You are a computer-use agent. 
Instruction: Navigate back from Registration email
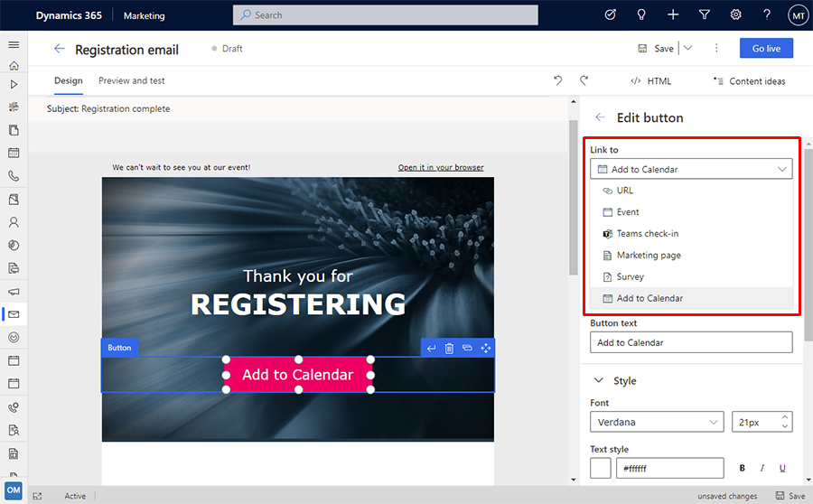coord(60,49)
